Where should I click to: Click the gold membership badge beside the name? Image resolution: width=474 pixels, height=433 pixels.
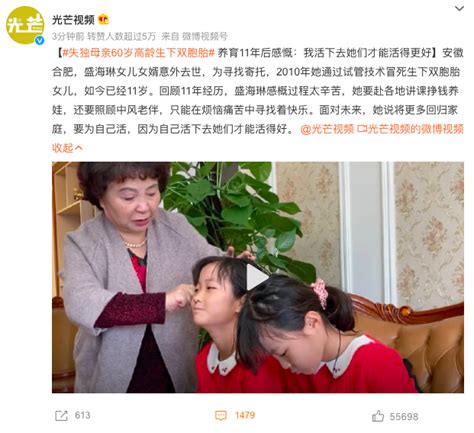coord(104,20)
